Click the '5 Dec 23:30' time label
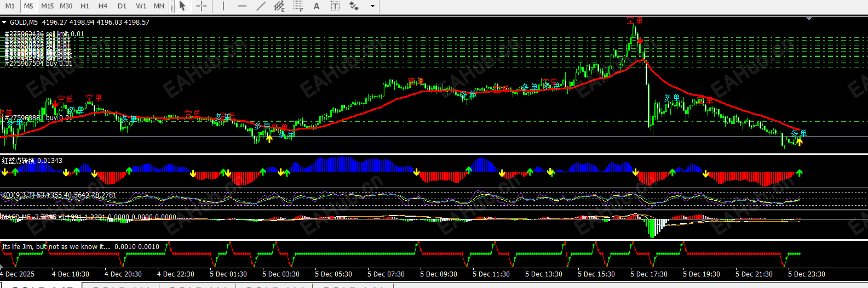Screen dimensions: 868x288 point(807,274)
